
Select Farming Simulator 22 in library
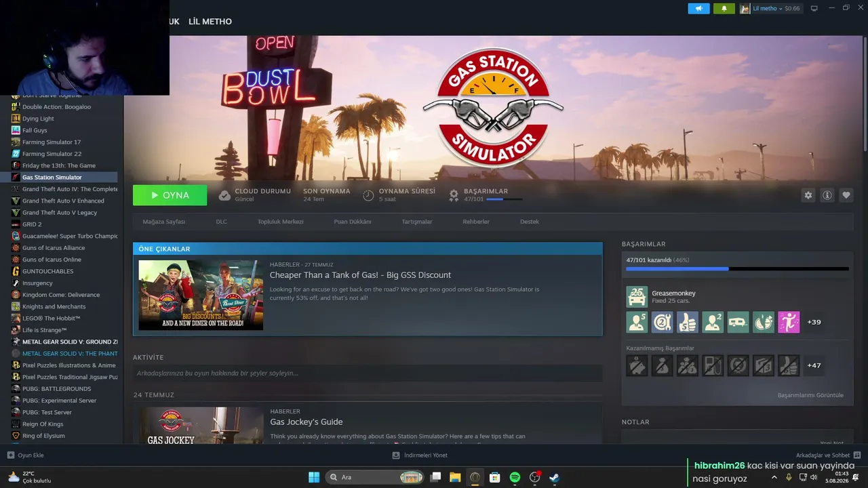[52, 154]
